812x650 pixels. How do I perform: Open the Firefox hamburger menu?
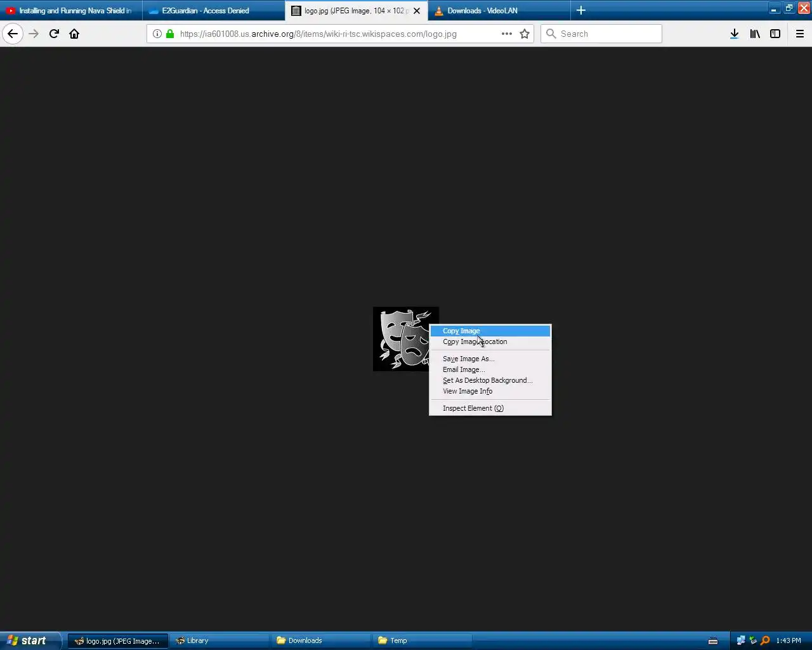click(x=800, y=34)
